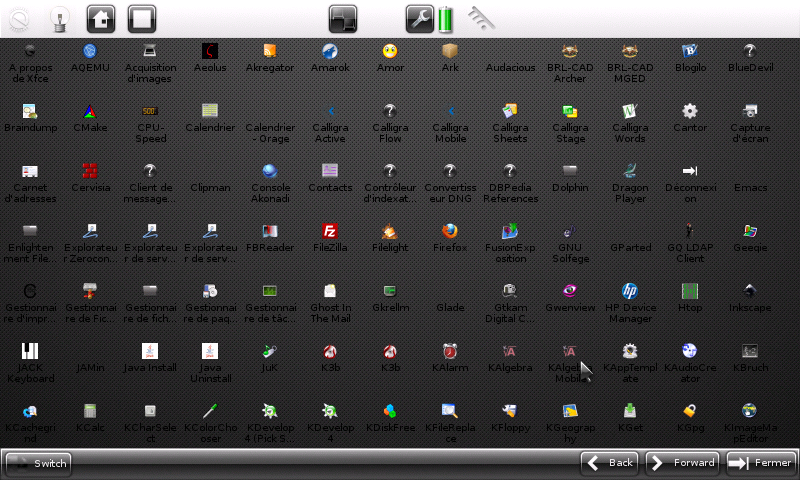Launch the Dolphin file manager

coord(570,172)
